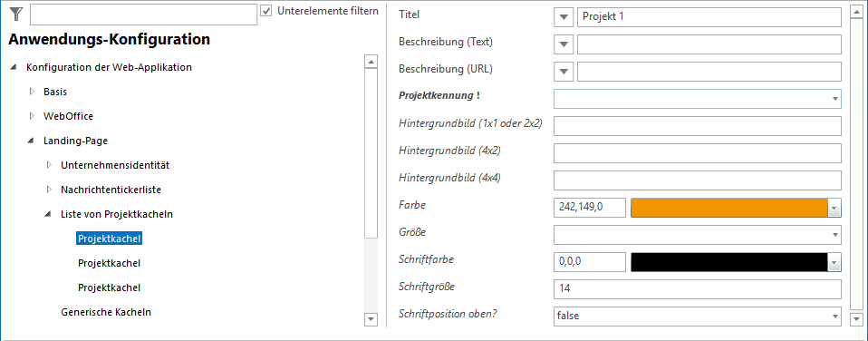The height and width of the screenshot is (341, 868).
Task: Click tree panel scroll down arrow
Action: (x=371, y=319)
